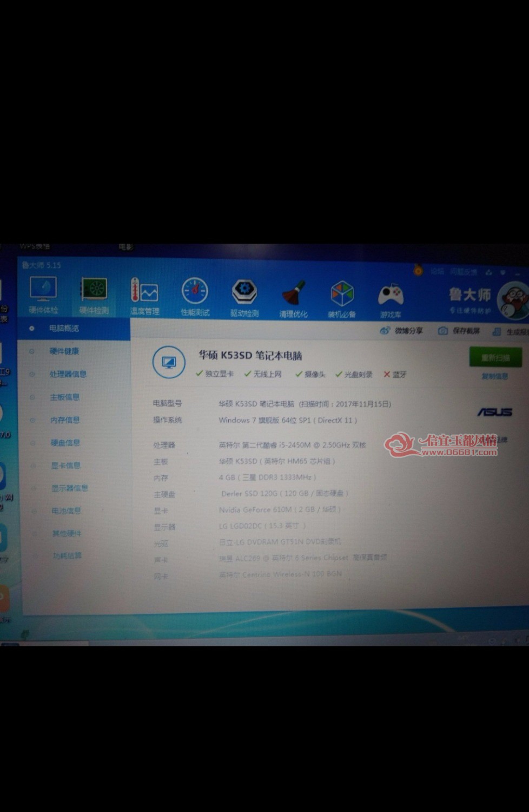Open 其他硬件 in the sidebar
The height and width of the screenshot is (812, 529).
67,533
